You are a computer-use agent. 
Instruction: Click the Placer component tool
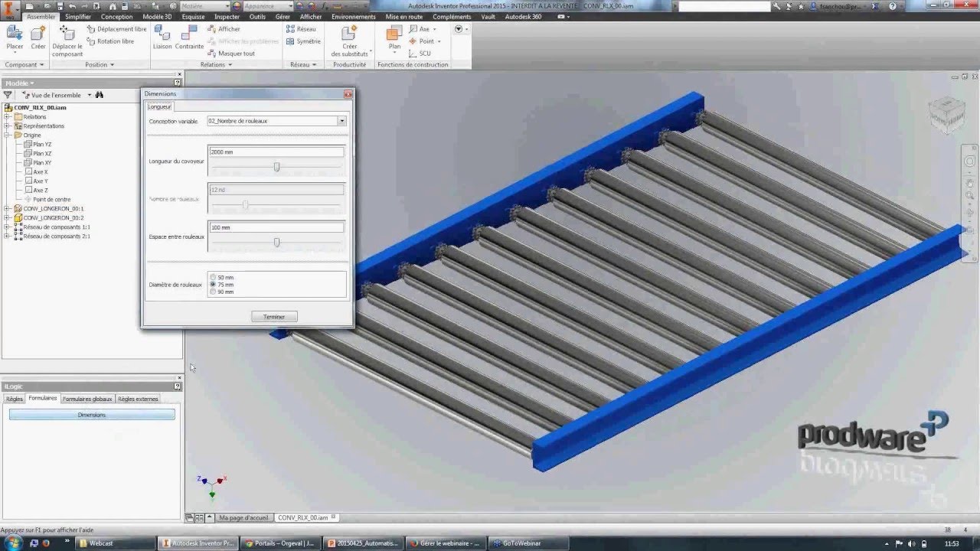coord(15,37)
